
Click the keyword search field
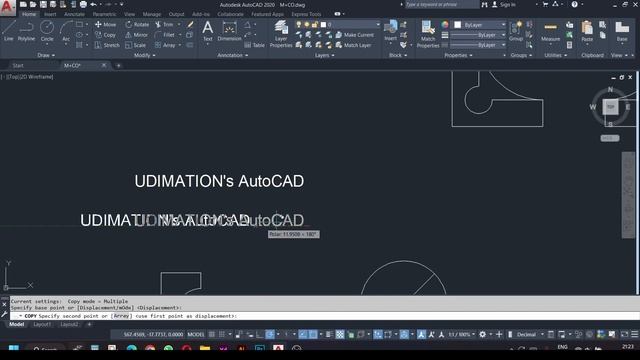tap(442, 4)
